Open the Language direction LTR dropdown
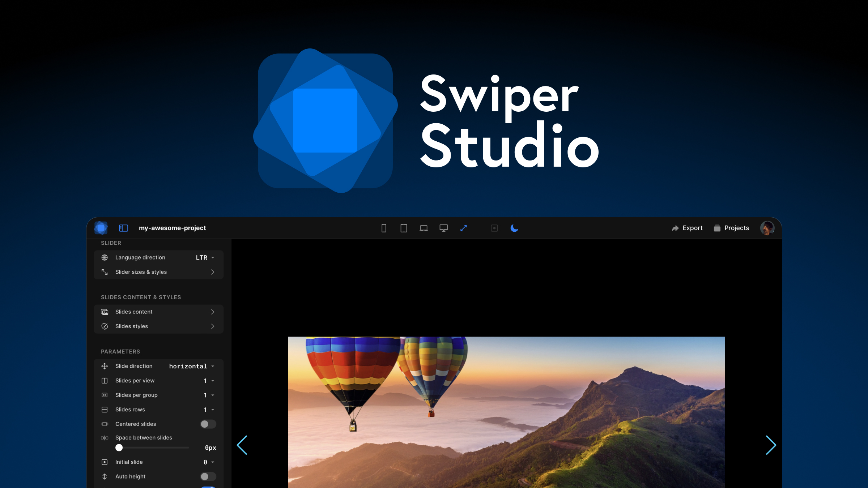This screenshot has width=868, height=488. [205, 257]
